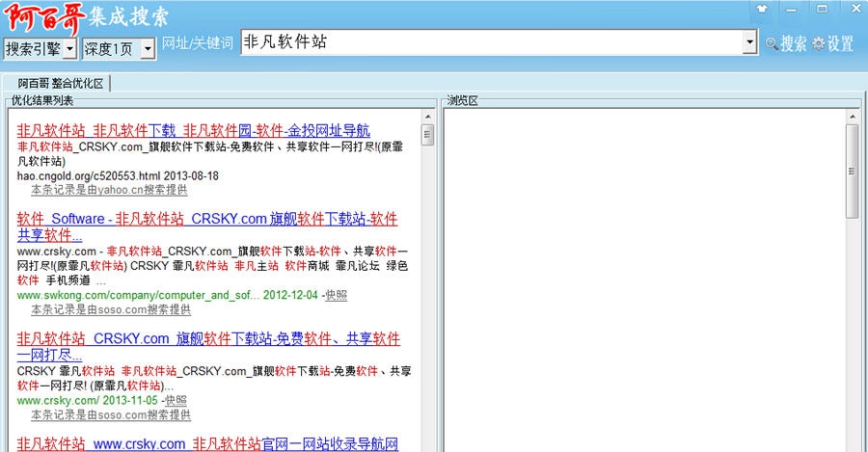Image resolution: width=868 pixels, height=452 pixels.
Task: Open the www.crsky.com 网站收录导航网 result link
Action: pos(207,443)
